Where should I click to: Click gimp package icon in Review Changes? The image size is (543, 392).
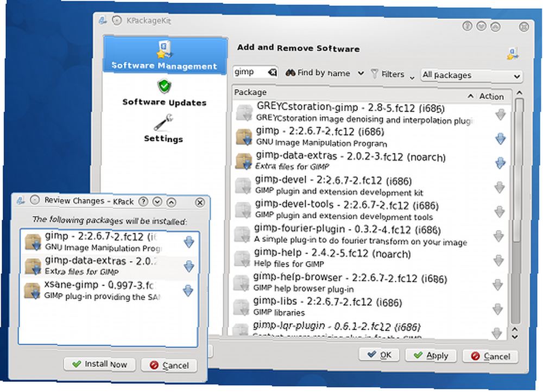click(x=33, y=242)
